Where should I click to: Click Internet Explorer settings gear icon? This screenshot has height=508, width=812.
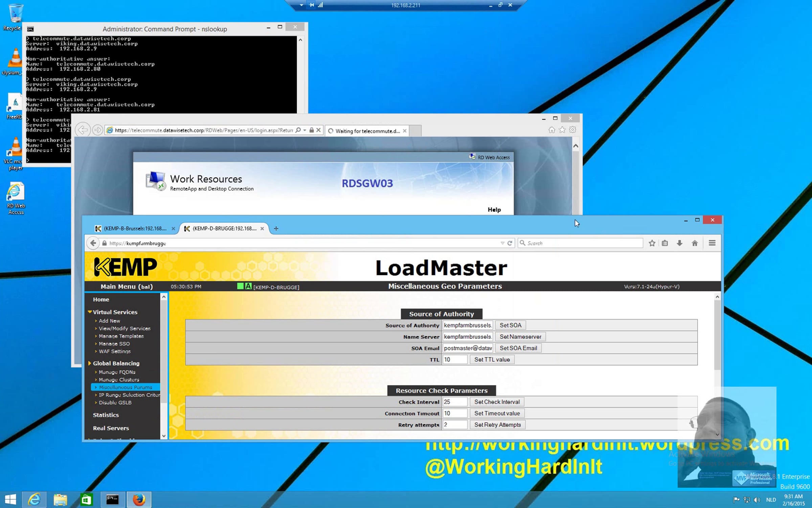(x=572, y=130)
